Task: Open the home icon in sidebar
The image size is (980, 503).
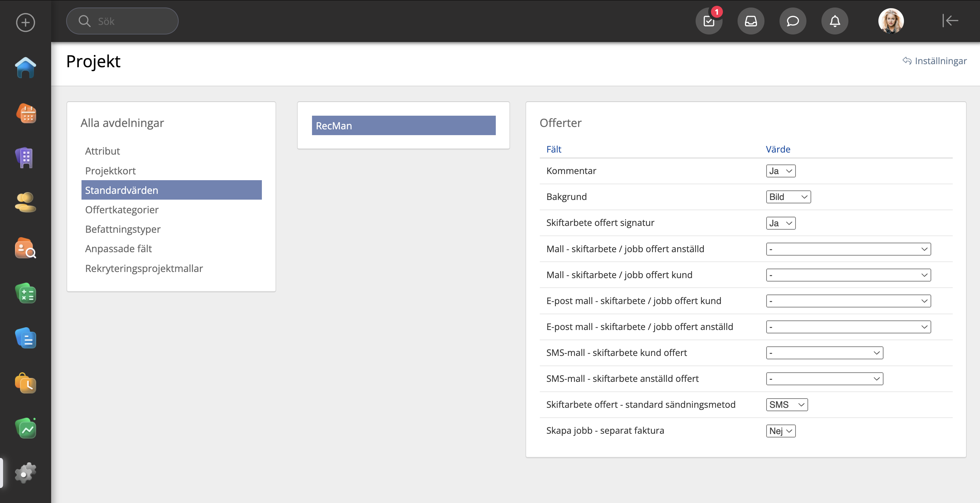Action: [26, 68]
